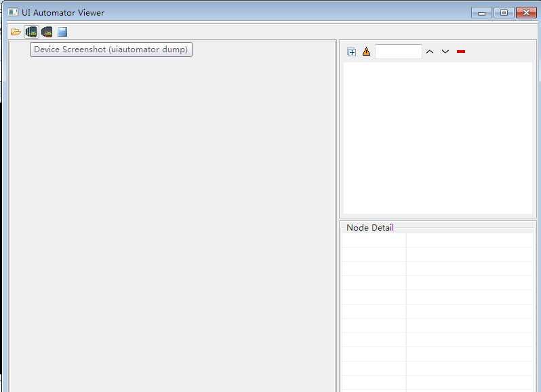Click the blue save icon in toolbar
Image resolution: width=541 pixels, height=392 pixels.
tap(62, 32)
